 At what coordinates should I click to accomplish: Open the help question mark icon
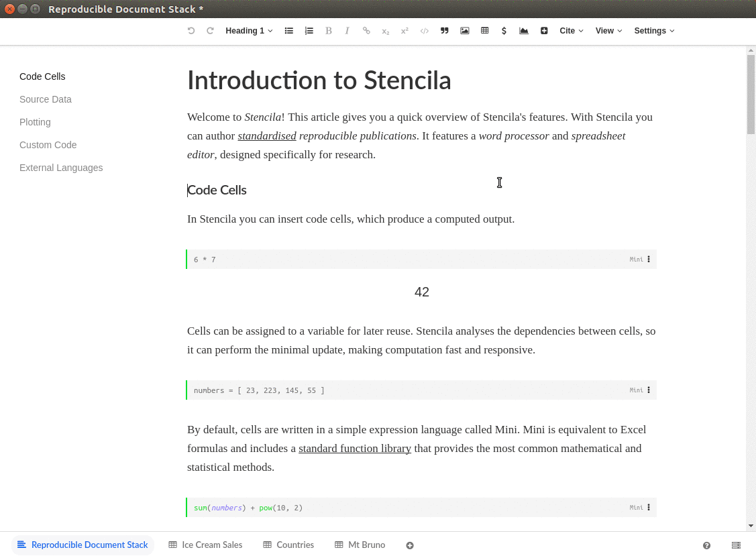(707, 545)
